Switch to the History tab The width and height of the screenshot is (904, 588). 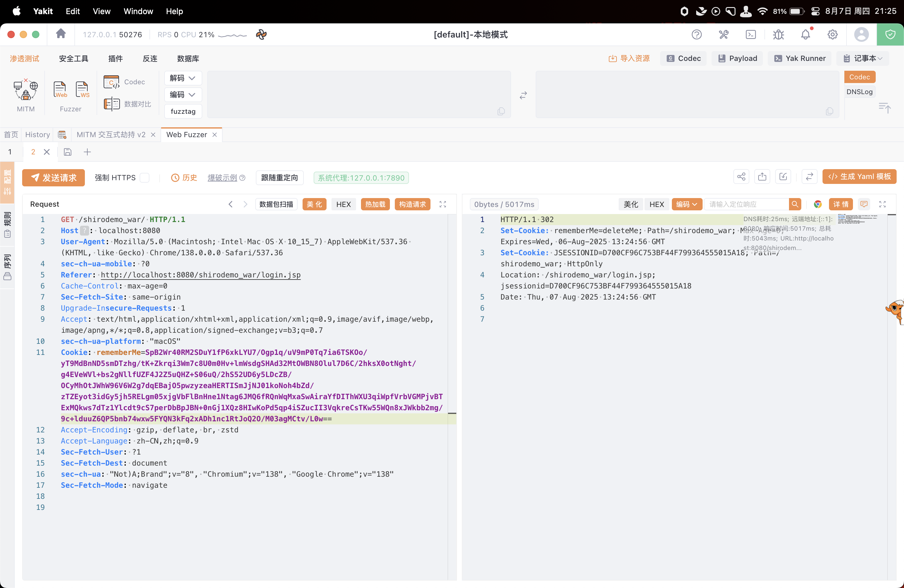point(38,134)
